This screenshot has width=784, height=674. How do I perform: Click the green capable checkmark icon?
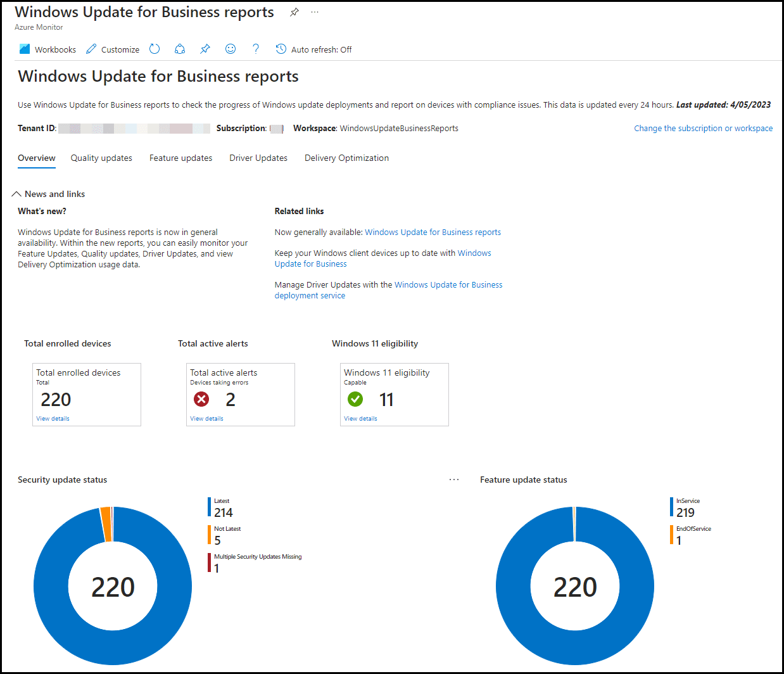coord(355,399)
